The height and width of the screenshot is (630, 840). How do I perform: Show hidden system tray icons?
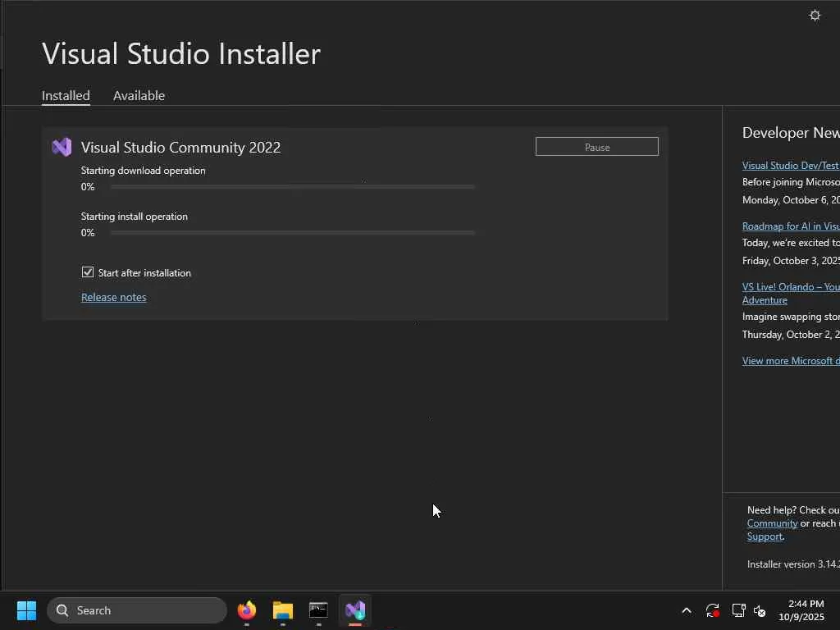point(687,610)
